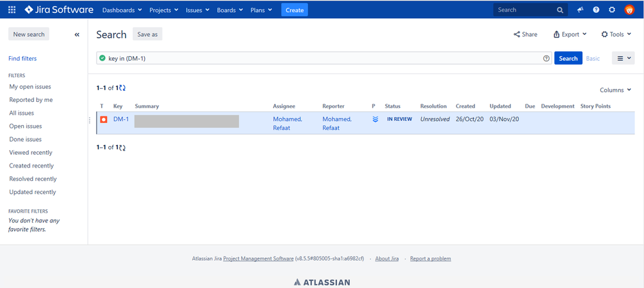Select All issues filter
Viewport: 644px width, 288px height.
tap(22, 113)
